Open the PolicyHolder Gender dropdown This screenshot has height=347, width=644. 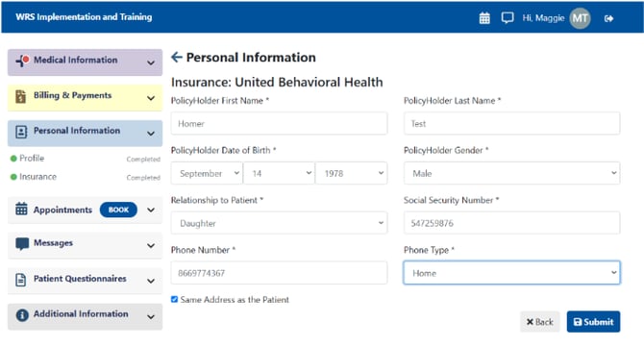(x=511, y=173)
